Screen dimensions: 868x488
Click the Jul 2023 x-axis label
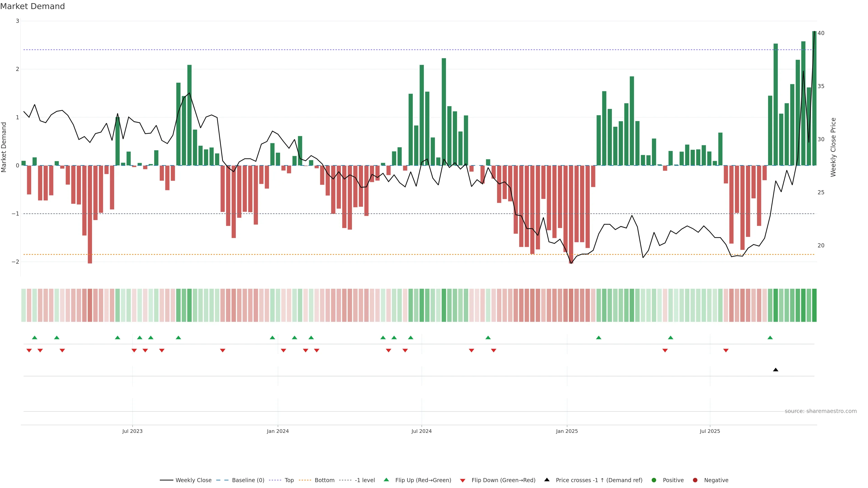pos(132,431)
